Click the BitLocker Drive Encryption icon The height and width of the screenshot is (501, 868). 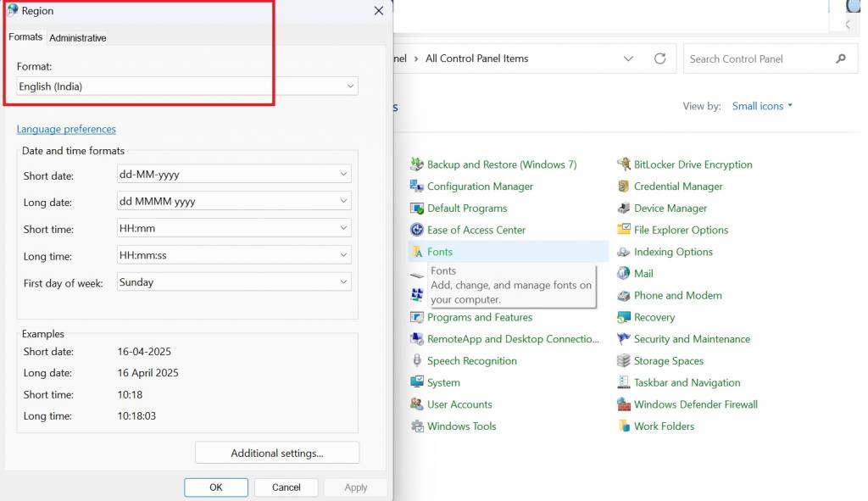pos(624,164)
